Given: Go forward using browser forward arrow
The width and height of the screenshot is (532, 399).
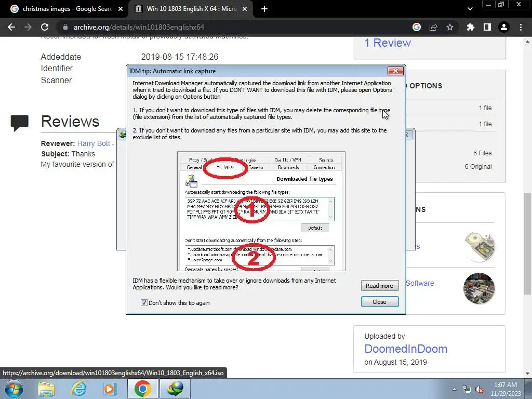Looking at the screenshot, I should point(28,27).
